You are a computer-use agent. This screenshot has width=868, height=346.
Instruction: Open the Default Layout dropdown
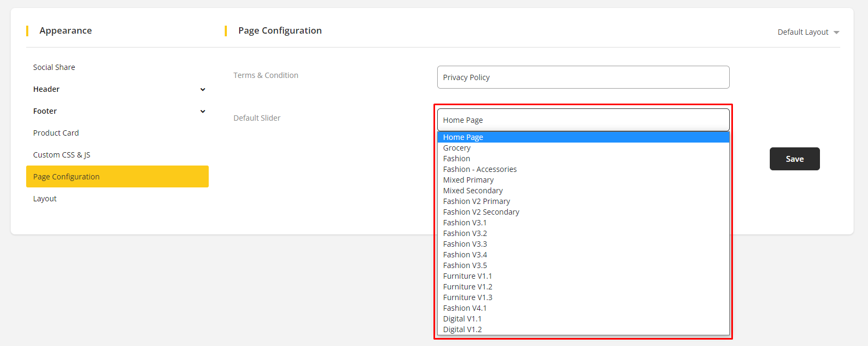point(808,32)
